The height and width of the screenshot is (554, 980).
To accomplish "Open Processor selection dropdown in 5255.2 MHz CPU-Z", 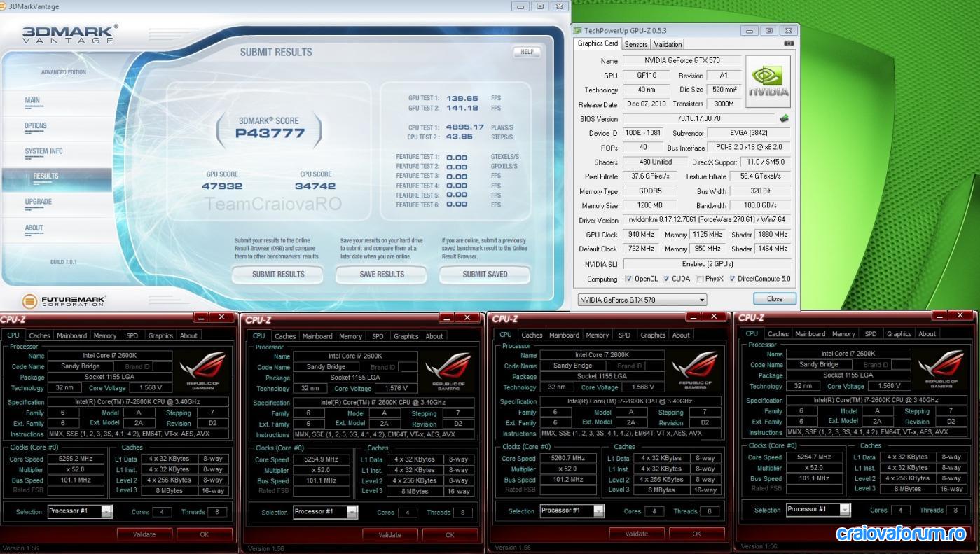I will 80,511.
